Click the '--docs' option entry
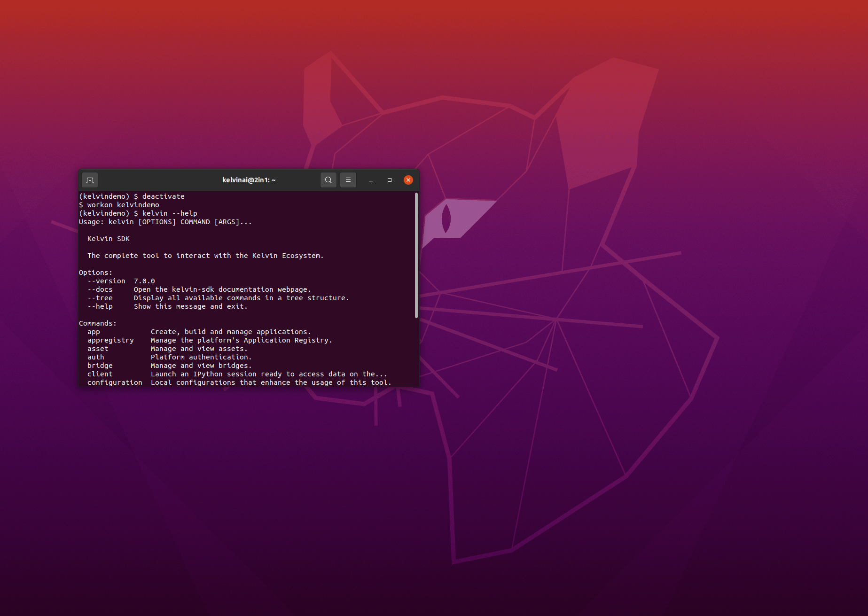Screen dimensions: 868x616 coord(100,289)
